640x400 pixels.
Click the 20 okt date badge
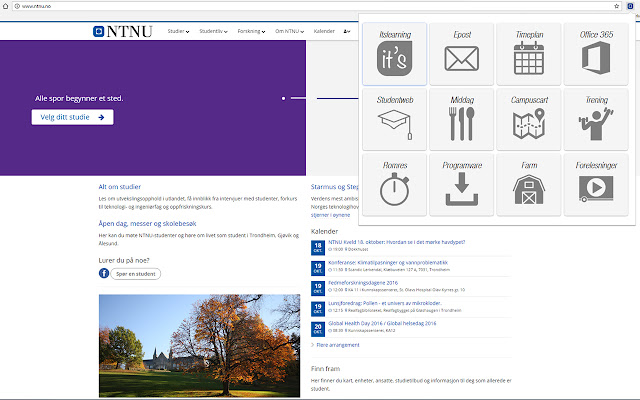coord(318,329)
